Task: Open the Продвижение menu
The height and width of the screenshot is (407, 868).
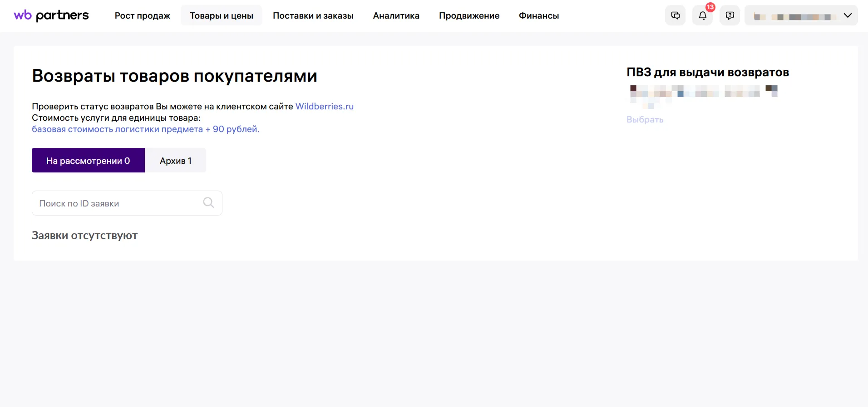Action: [x=469, y=16]
